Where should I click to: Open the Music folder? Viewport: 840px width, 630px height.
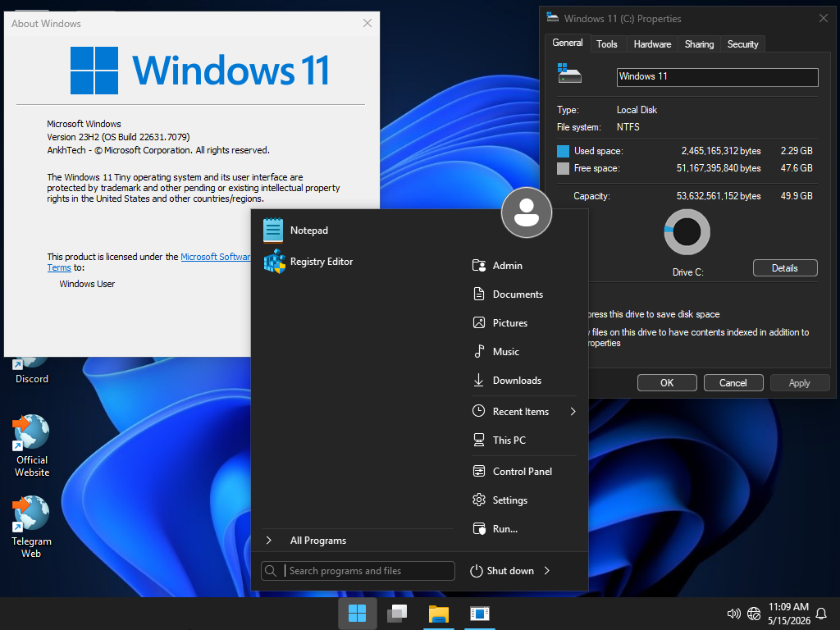tap(496, 351)
